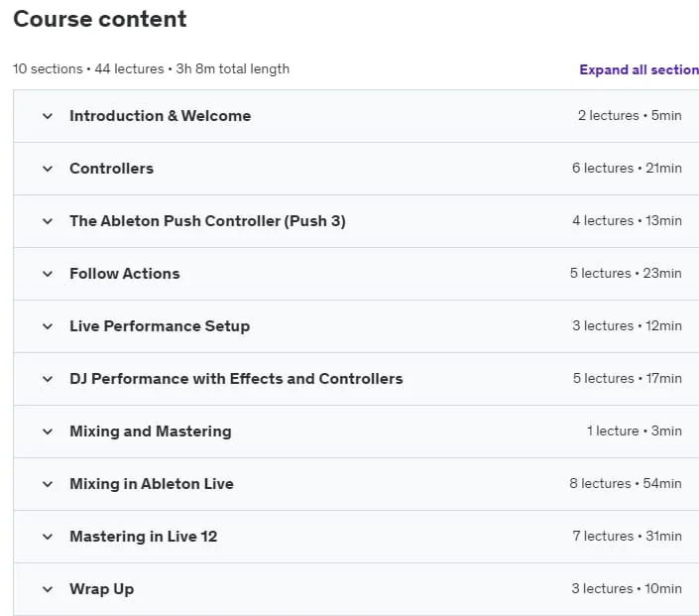
Task: Expand the Mastering in Live 12 chevron
Action: click(x=48, y=537)
